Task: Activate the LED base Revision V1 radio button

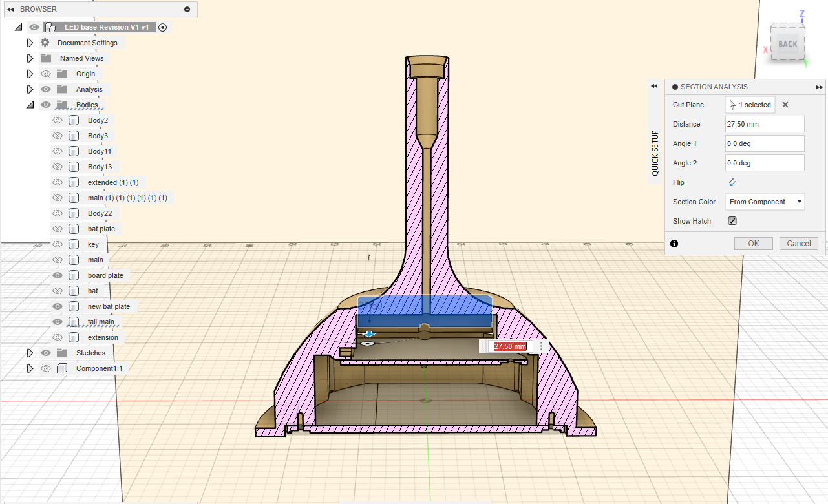Action: [163, 27]
